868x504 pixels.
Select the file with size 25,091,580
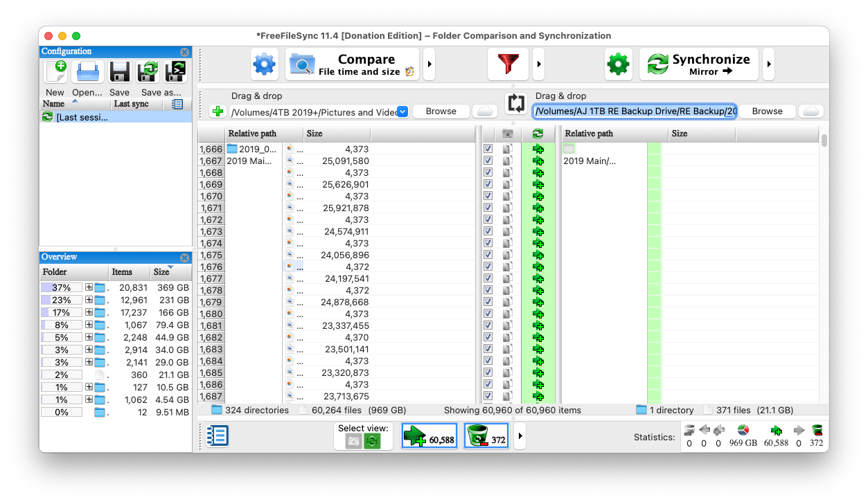(x=344, y=161)
